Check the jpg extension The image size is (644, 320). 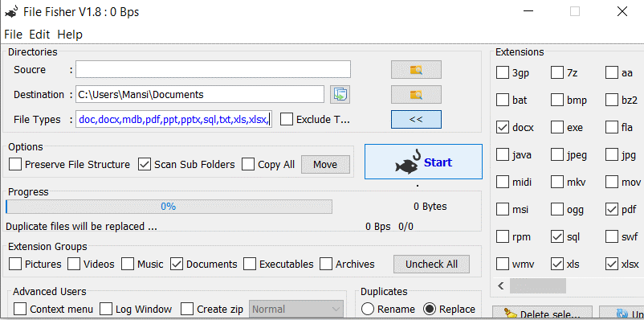click(x=612, y=154)
